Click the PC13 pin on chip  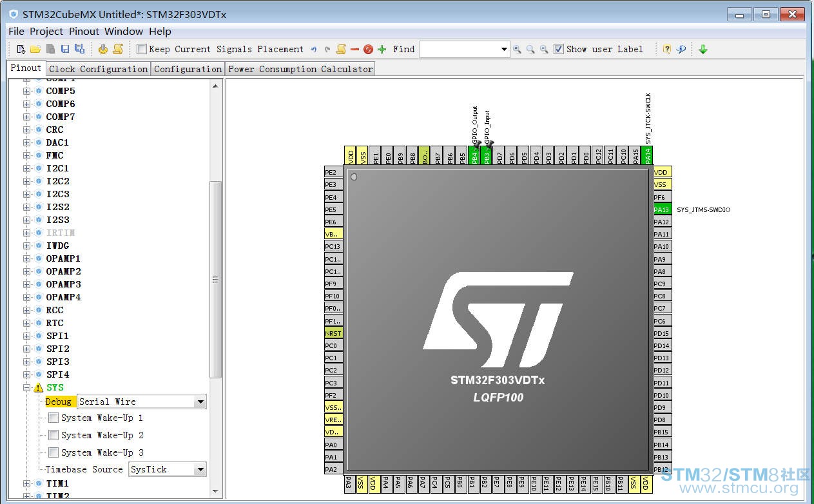pyautogui.click(x=333, y=246)
